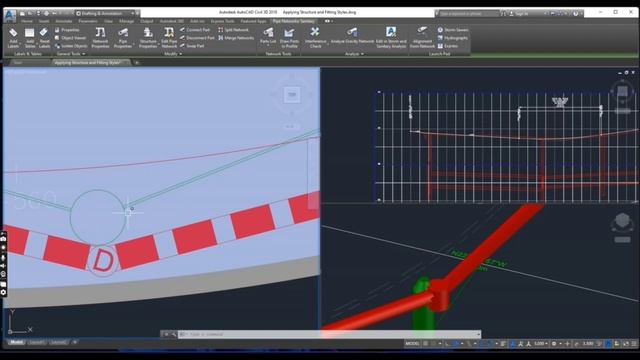640x360 pixels.
Task: Switch to the Start file tab
Action: point(18,63)
